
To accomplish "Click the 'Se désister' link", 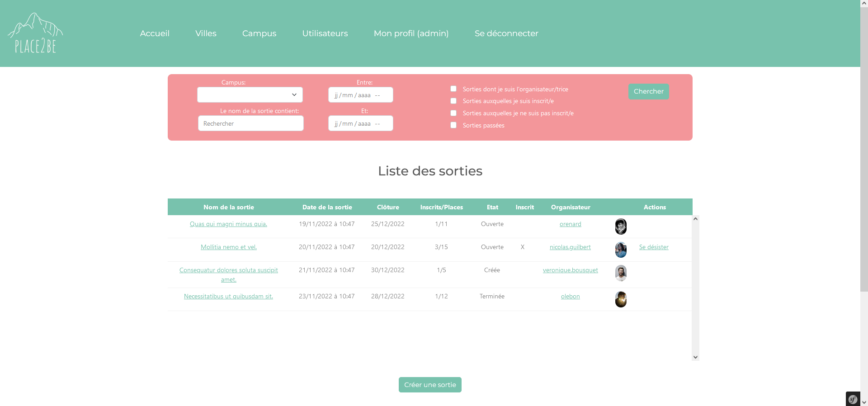I will [653, 247].
